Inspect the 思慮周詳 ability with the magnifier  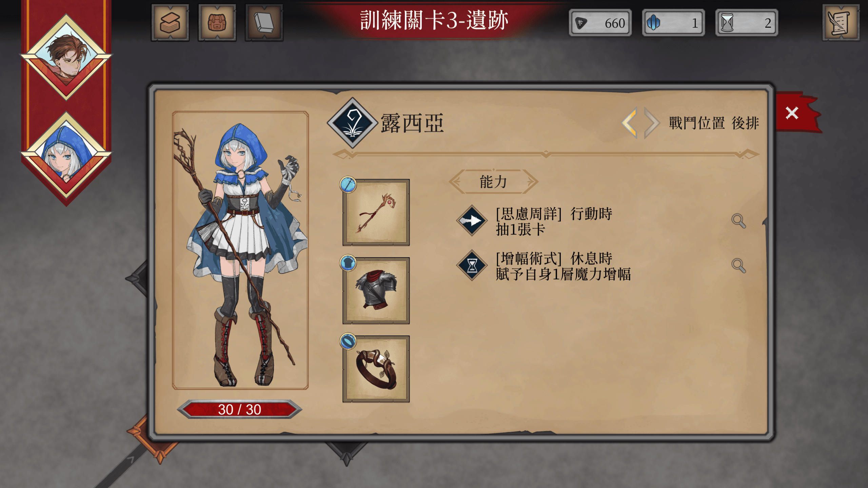click(738, 221)
